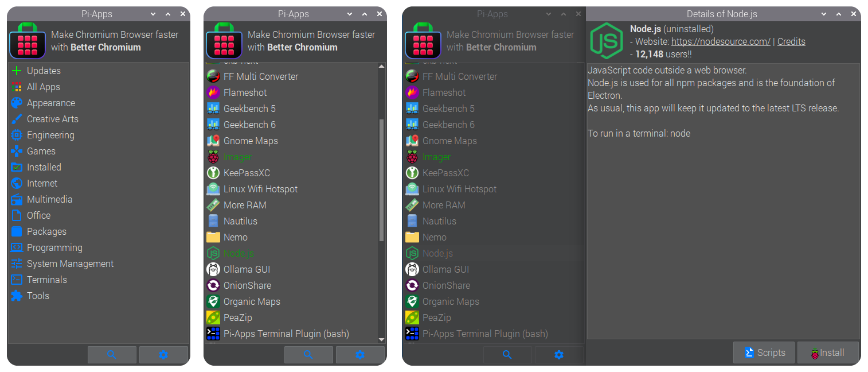The width and height of the screenshot is (868, 372).
Task: Select More RAM in the bright app list
Action: point(291,205)
